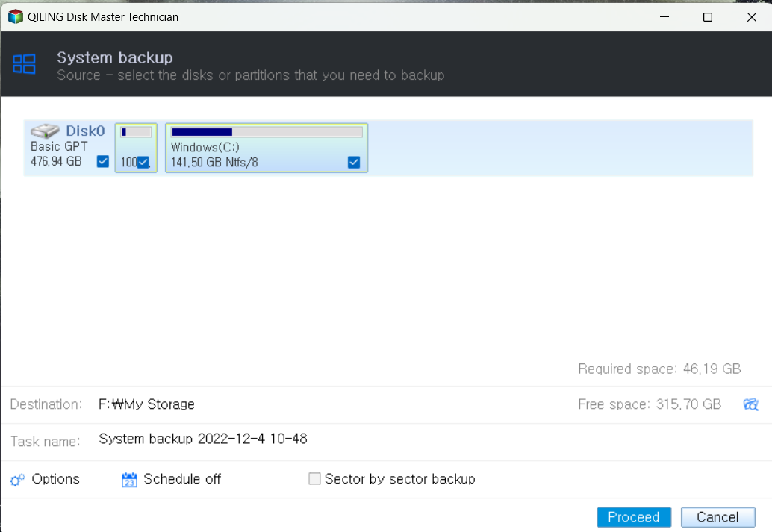Click the Proceed button
This screenshot has width=772, height=532.
(x=634, y=517)
